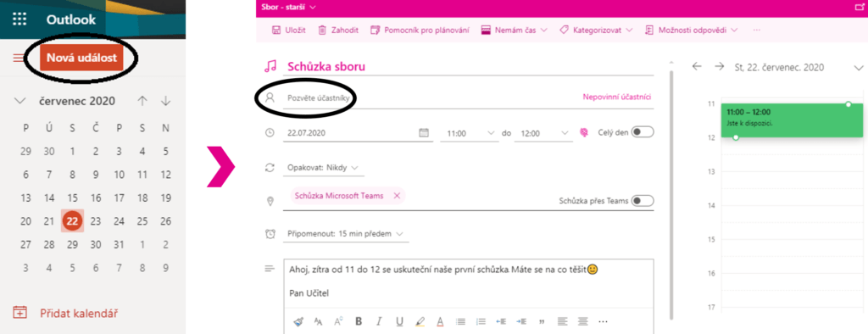This screenshot has width=868, height=334.
Task: Select day 15 in mini calendar
Action: (72, 198)
